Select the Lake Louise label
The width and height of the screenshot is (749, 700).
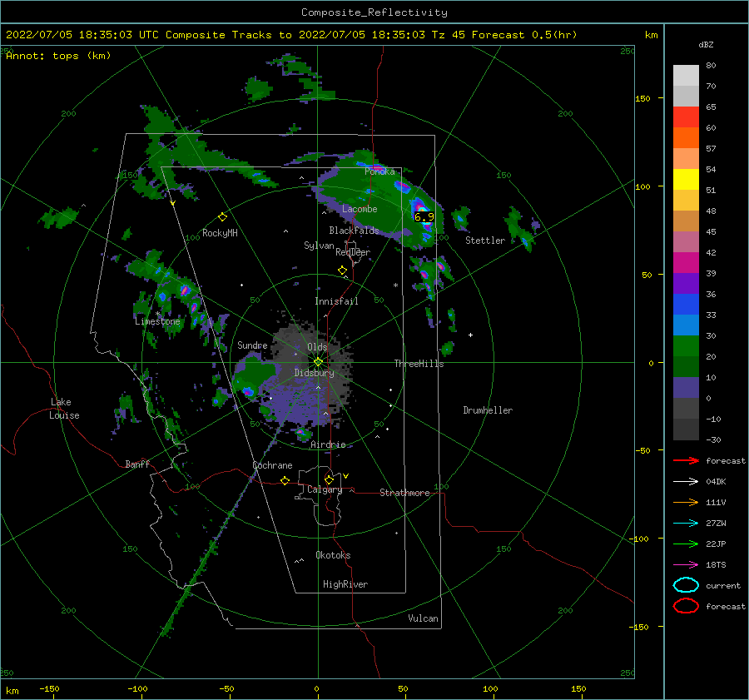[x=64, y=409]
